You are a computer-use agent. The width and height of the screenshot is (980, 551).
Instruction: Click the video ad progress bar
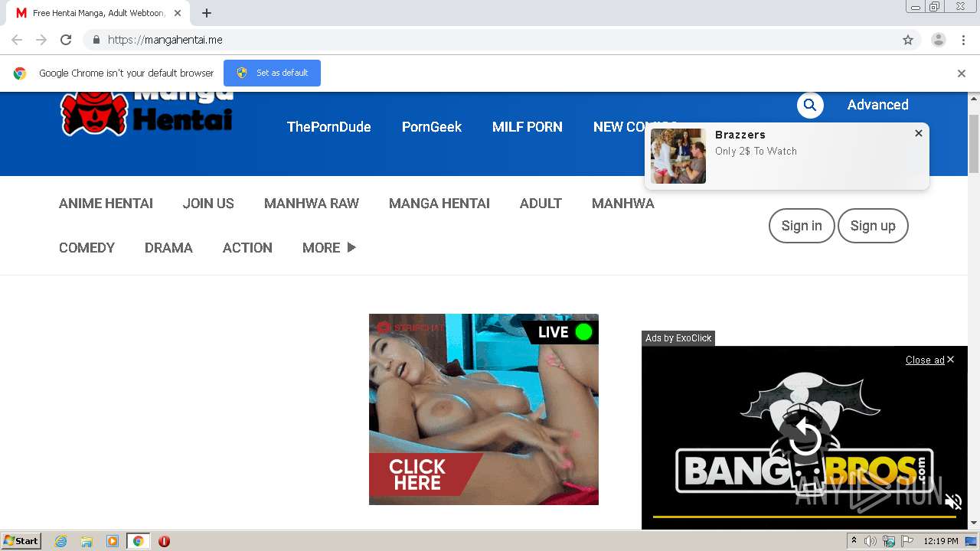(x=804, y=517)
